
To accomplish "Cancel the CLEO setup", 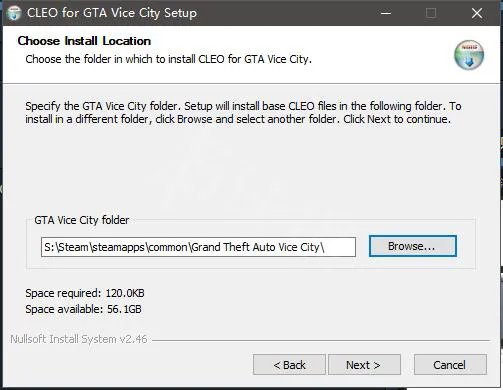I will (x=450, y=365).
